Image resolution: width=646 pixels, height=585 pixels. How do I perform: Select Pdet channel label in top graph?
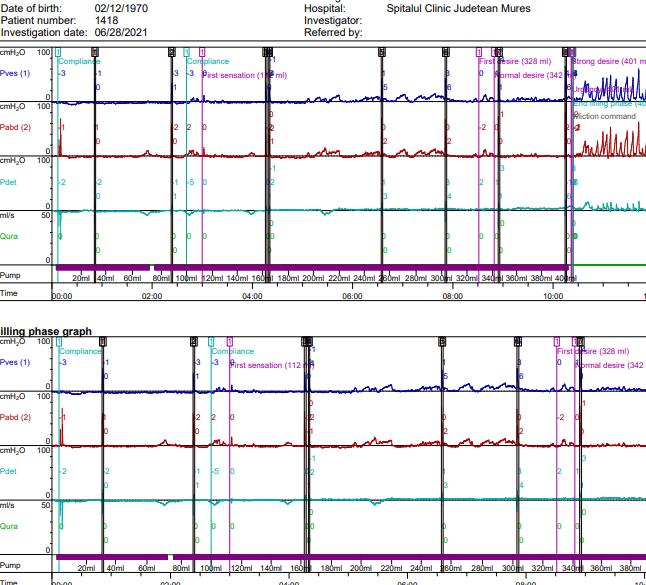8,182
